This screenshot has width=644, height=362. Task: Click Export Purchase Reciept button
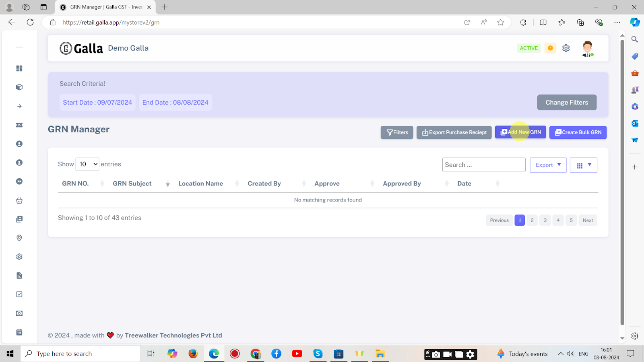[454, 132]
